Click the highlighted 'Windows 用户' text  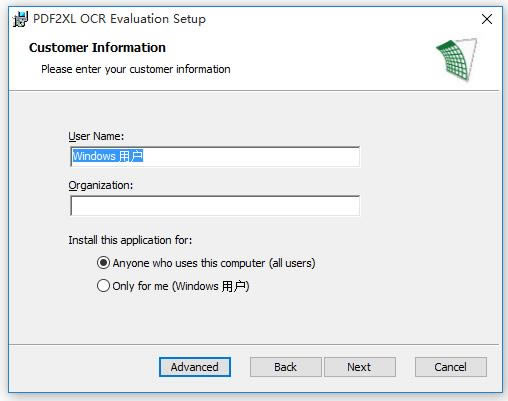point(108,156)
